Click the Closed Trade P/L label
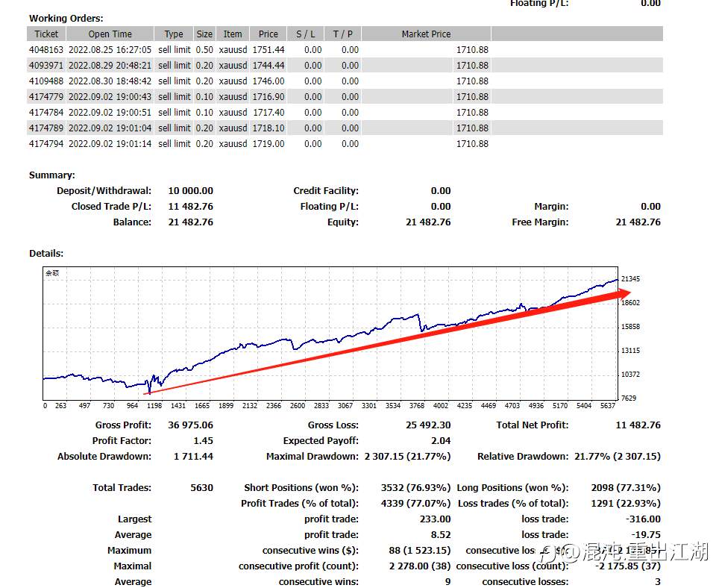The width and height of the screenshot is (716, 588). coord(111,207)
